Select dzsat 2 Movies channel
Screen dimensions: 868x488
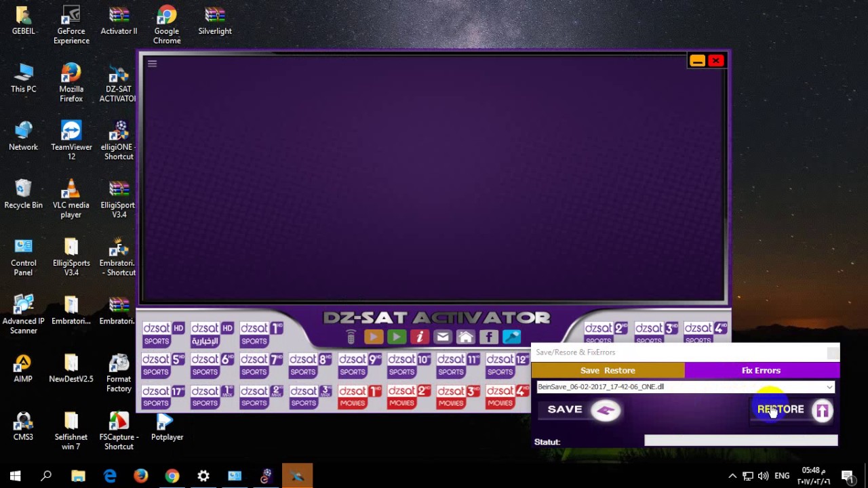(x=409, y=396)
